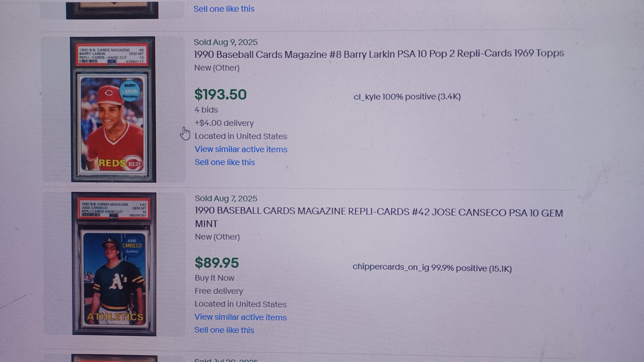Click 'Sell one like this' under Larkin listing
The image size is (644, 362).
tap(225, 162)
